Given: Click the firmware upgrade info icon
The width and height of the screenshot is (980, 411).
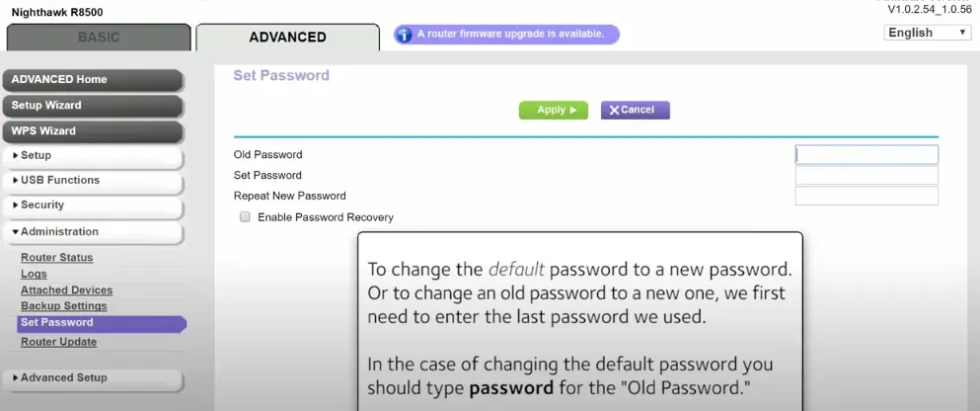Looking at the screenshot, I should point(403,35).
